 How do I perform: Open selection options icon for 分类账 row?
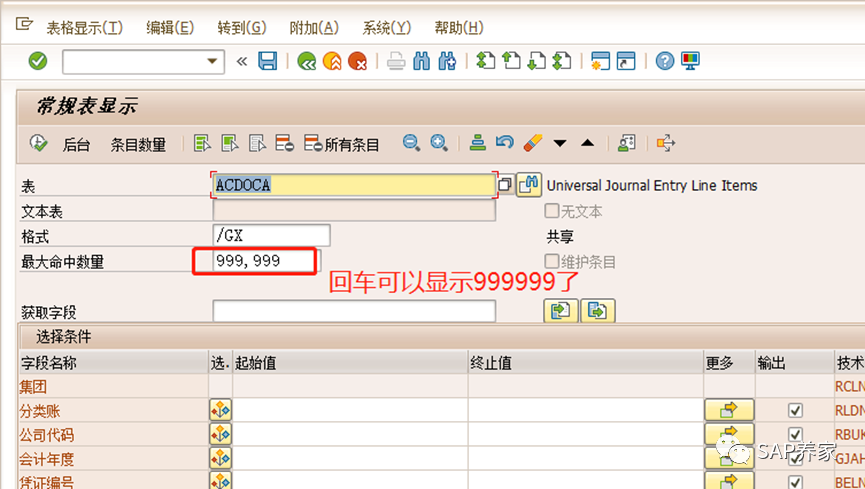[220, 410]
